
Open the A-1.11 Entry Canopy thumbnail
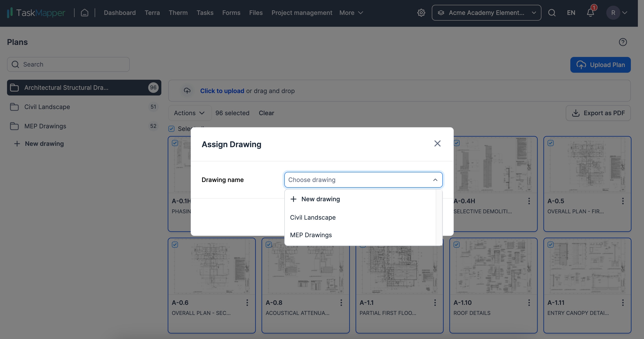(x=587, y=266)
